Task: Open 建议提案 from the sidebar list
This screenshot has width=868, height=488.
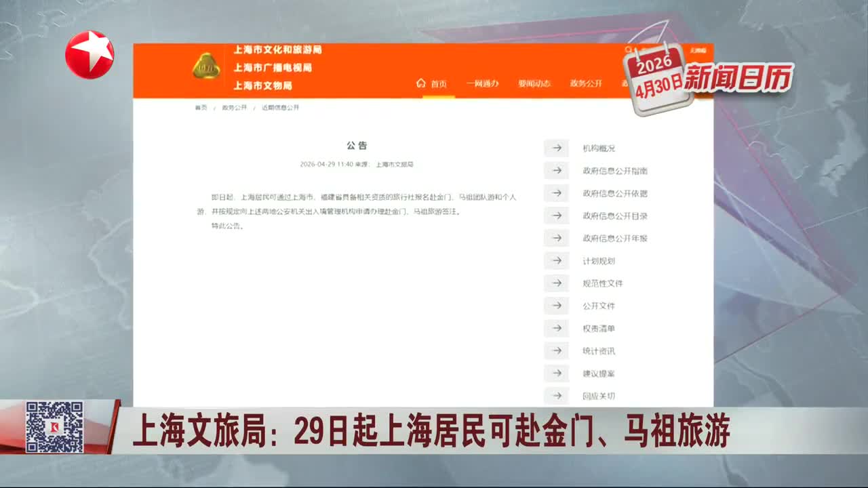Action: tap(598, 373)
